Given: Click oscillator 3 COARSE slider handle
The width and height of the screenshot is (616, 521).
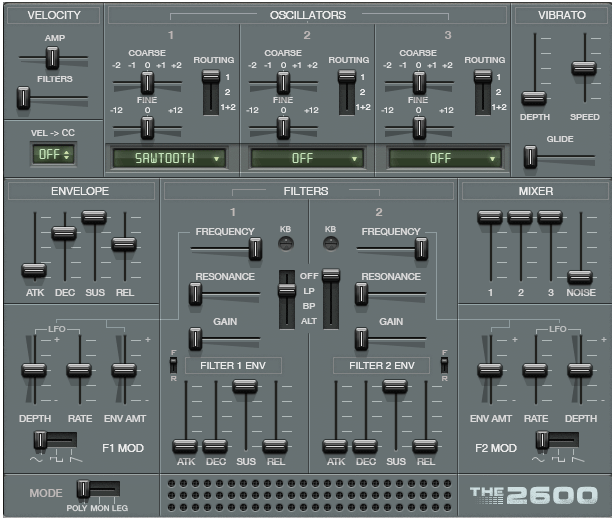Looking at the screenshot, I should [x=419, y=83].
